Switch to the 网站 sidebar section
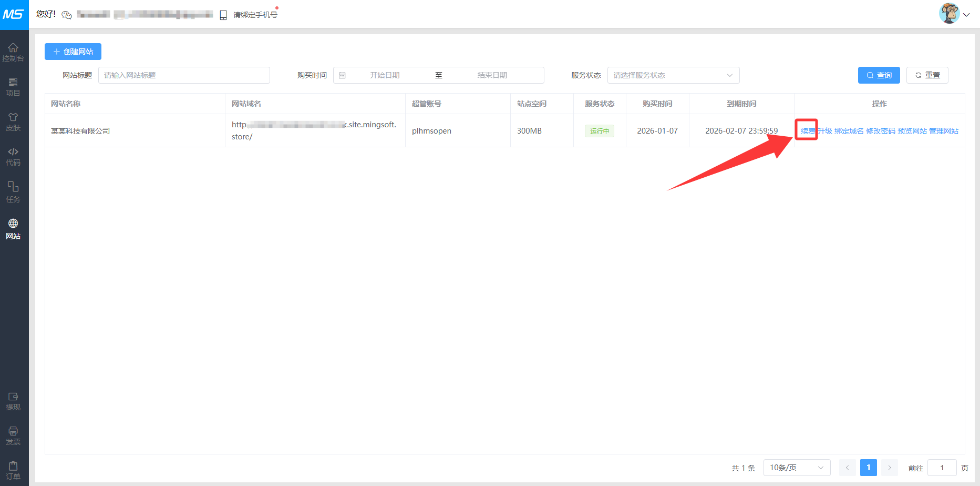The width and height of the screenshot is (980, 486). click(13, 229)
